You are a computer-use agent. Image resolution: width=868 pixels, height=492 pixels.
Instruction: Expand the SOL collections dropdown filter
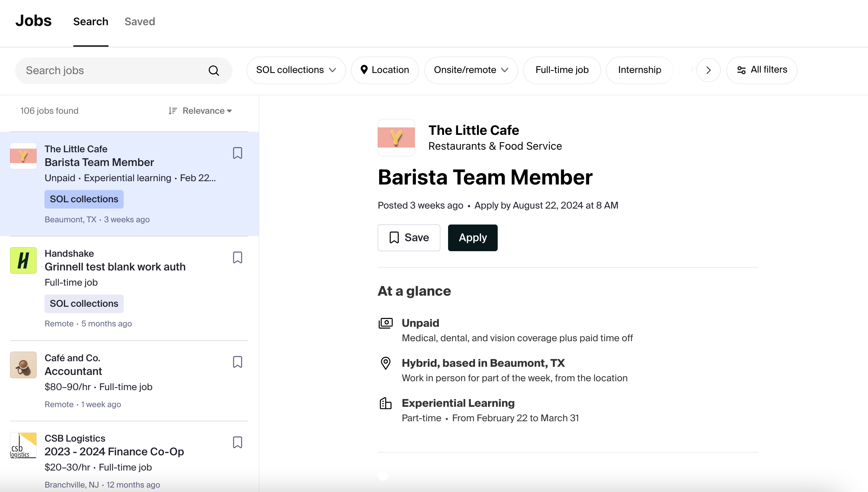point(296,70)
